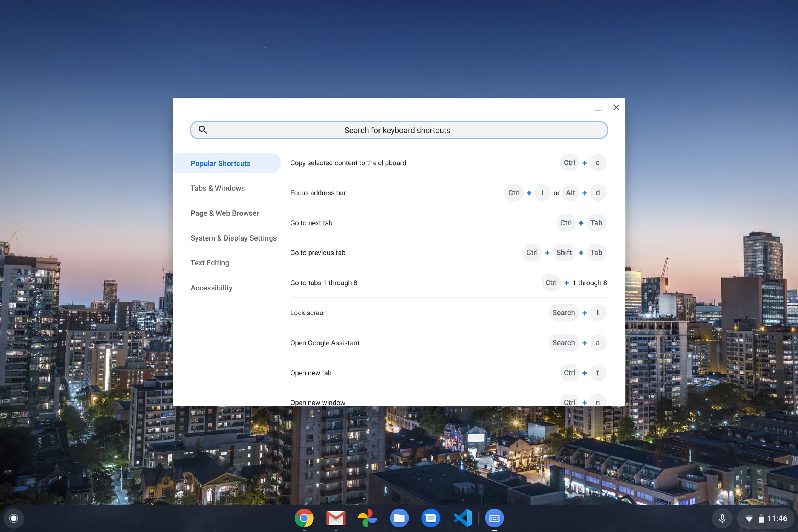Click the 'd' key chip in Focus address bar row
798x532 pixels.
point(598,193)
